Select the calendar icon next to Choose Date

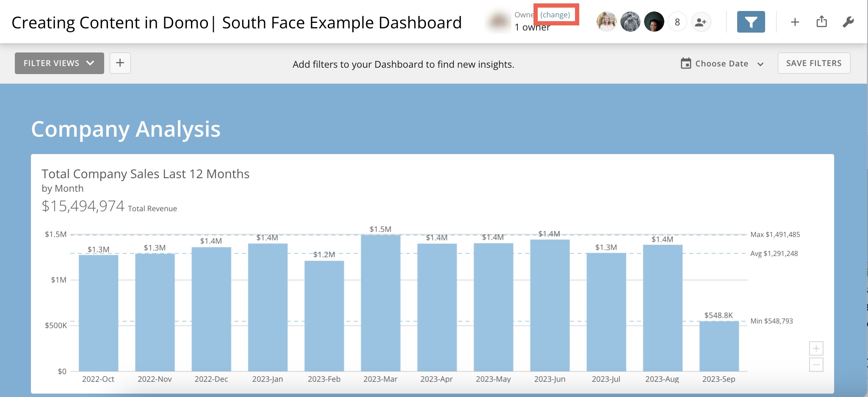click(x=686, y=63)
